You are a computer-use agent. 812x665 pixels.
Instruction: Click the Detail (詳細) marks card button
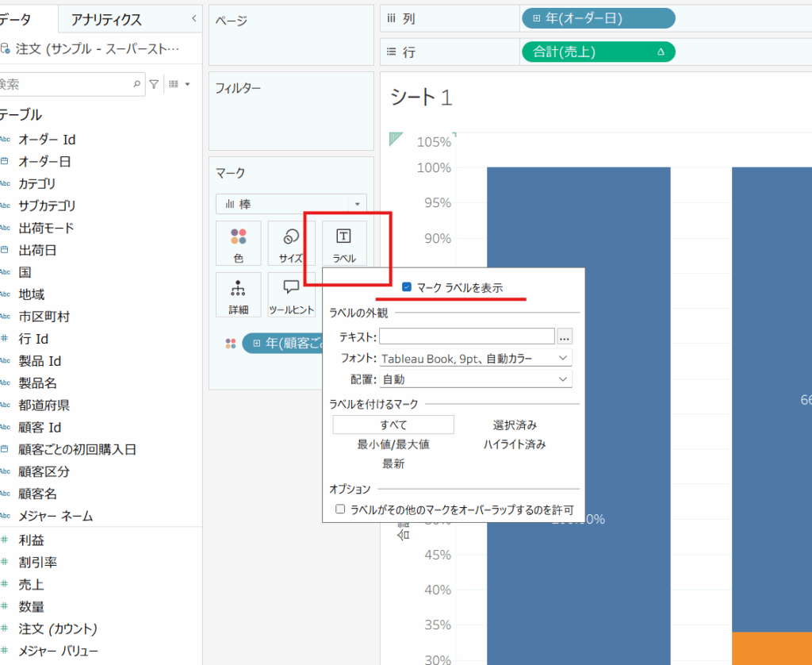click(238, 294)
